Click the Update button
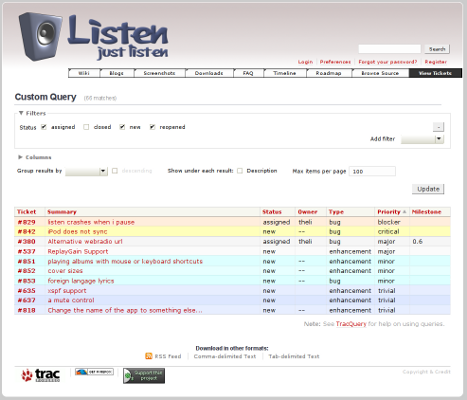This screenshot has width=467, height=400. [428, 189]
